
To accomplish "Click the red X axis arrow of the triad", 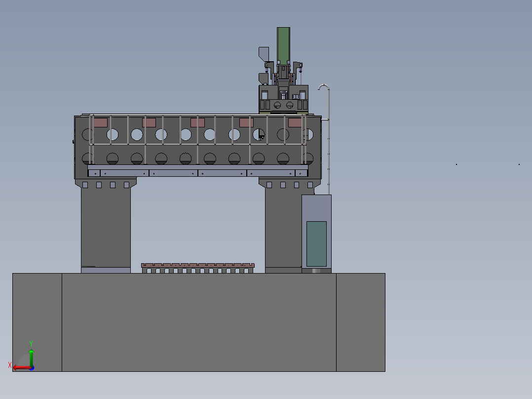I will (21, 368).
